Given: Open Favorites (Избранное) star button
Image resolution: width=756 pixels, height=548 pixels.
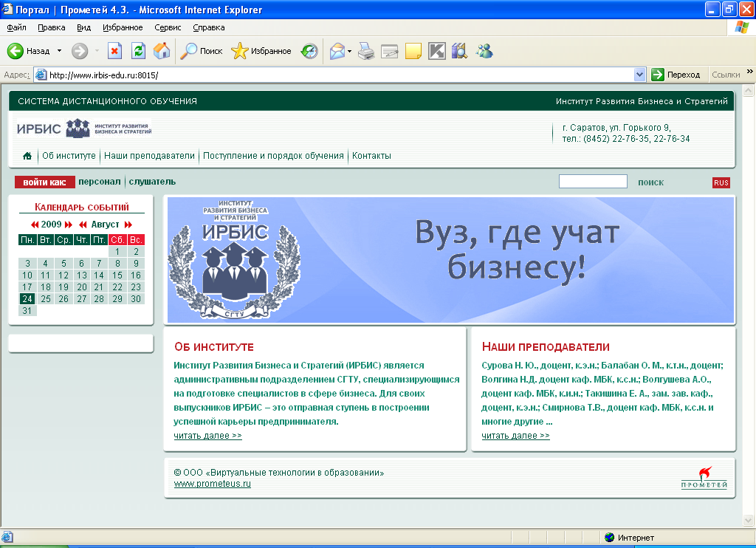Looking at the screenshot, I should click(x=261, y=51).
